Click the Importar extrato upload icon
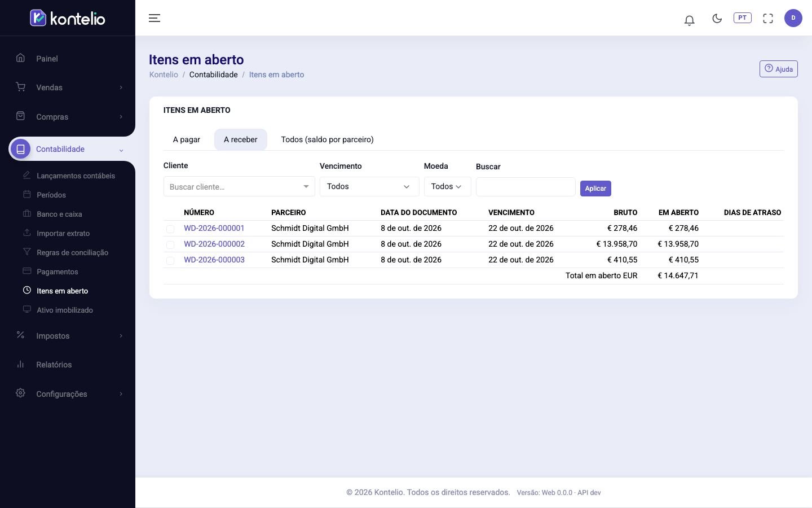 tap(27, 233)
